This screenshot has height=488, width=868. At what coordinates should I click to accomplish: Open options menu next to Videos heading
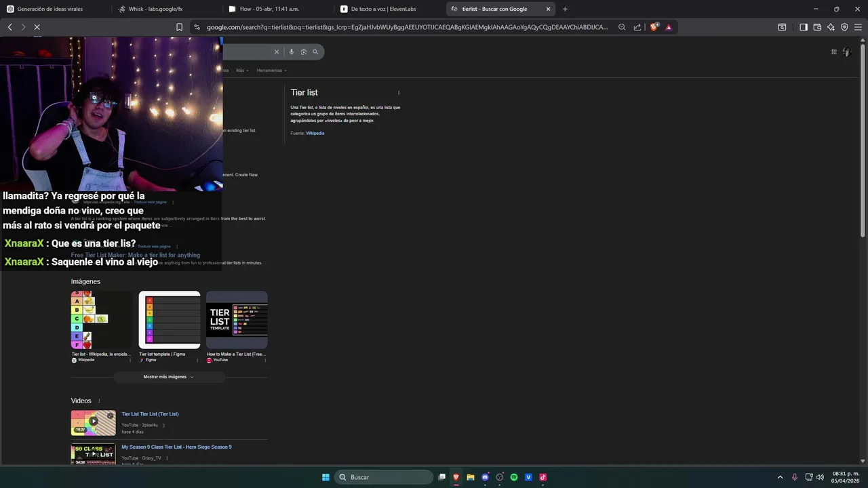(99, 401)
